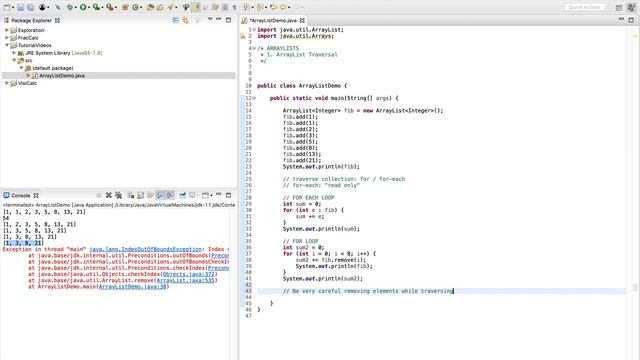Expand JRE System Library node

[x=14, y=53]
